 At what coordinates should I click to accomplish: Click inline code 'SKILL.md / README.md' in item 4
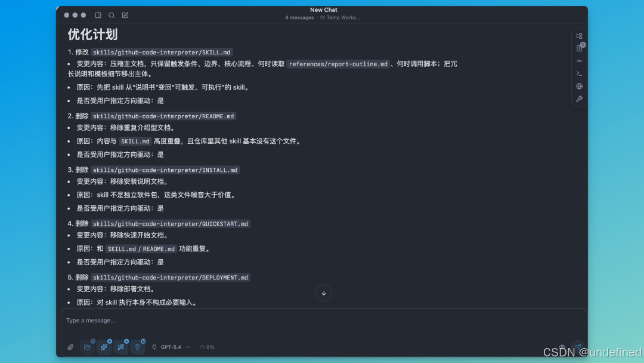click(141, 249)
